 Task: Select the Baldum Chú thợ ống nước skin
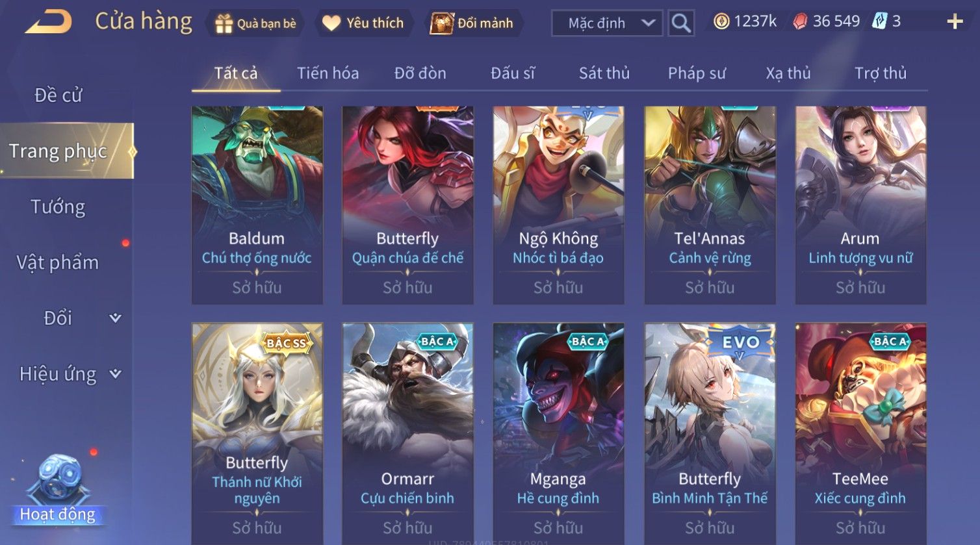click(x=257, y=205)
